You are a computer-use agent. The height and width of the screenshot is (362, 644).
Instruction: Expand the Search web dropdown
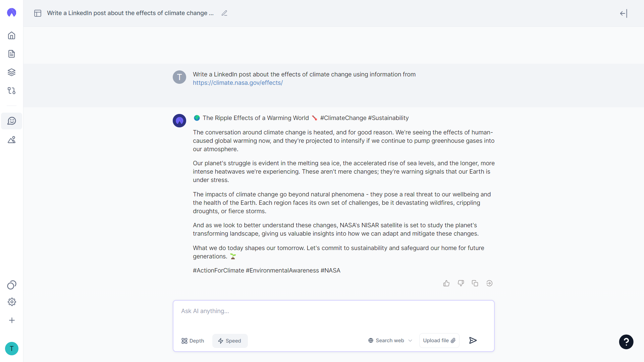390,341
